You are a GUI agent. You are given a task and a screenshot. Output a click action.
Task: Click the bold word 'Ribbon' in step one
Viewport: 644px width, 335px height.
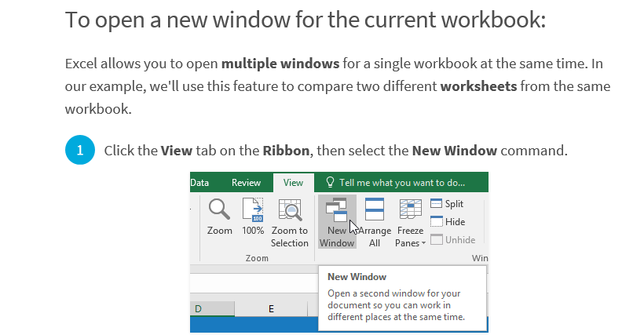[287, 151]
